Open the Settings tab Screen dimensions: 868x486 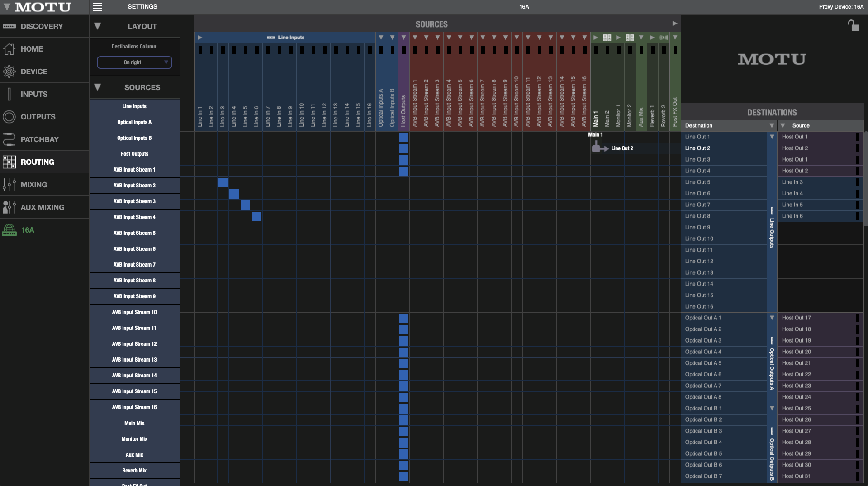coord(142,7)
